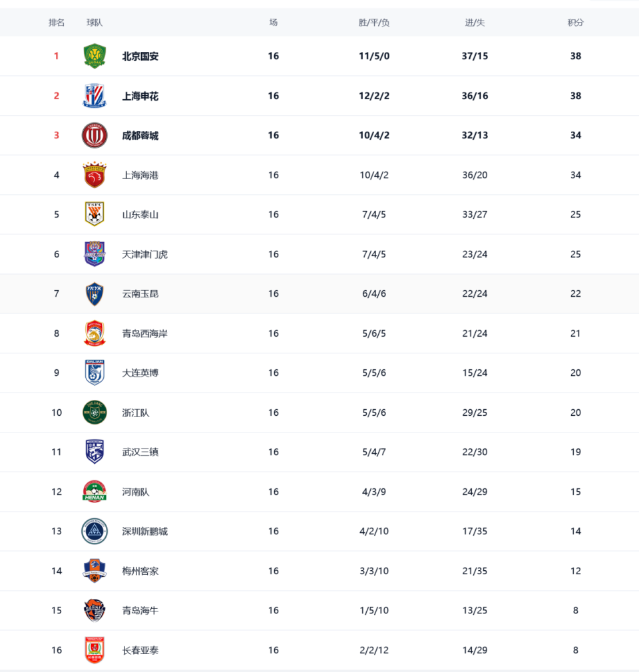Click the 排名 column header
Image resolution: width=639 pixels, height=672 pixels.
click(x=57, y=23)
